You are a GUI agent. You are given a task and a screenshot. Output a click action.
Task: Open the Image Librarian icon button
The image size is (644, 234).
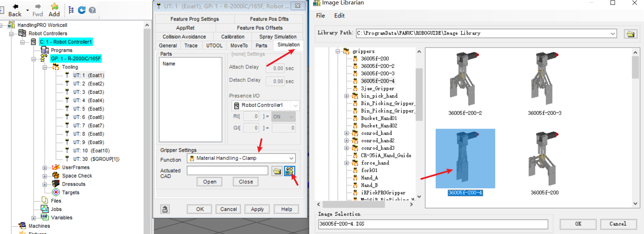[289, 171]
